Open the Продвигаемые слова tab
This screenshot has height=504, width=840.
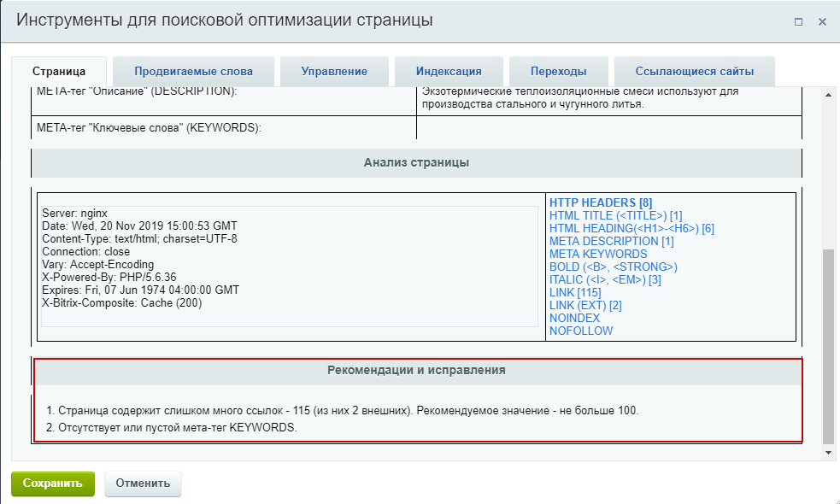point(194,72)
